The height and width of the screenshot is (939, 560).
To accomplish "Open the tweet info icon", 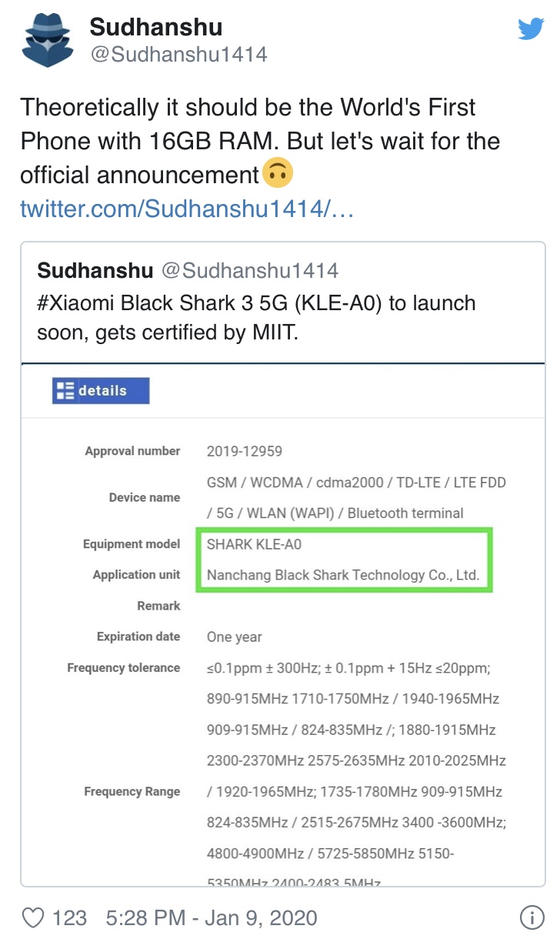I will point(532,917).
